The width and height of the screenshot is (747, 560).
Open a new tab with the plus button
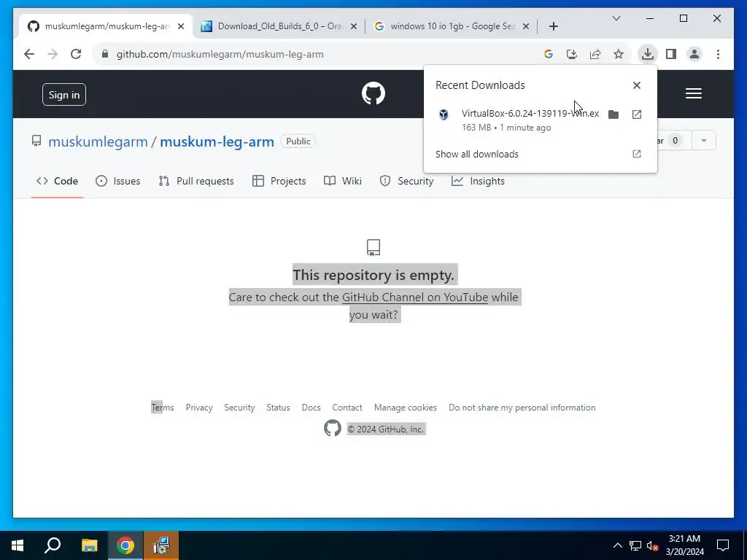pyautogui.click(x=553, y=26)
